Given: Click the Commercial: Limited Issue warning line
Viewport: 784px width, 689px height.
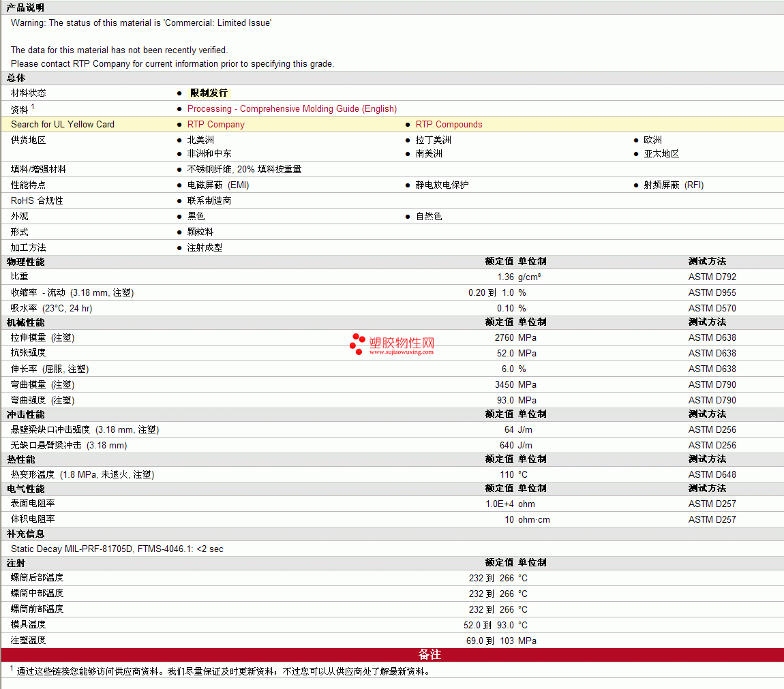Looking at the screenshot, I should [x=141, y=23].
